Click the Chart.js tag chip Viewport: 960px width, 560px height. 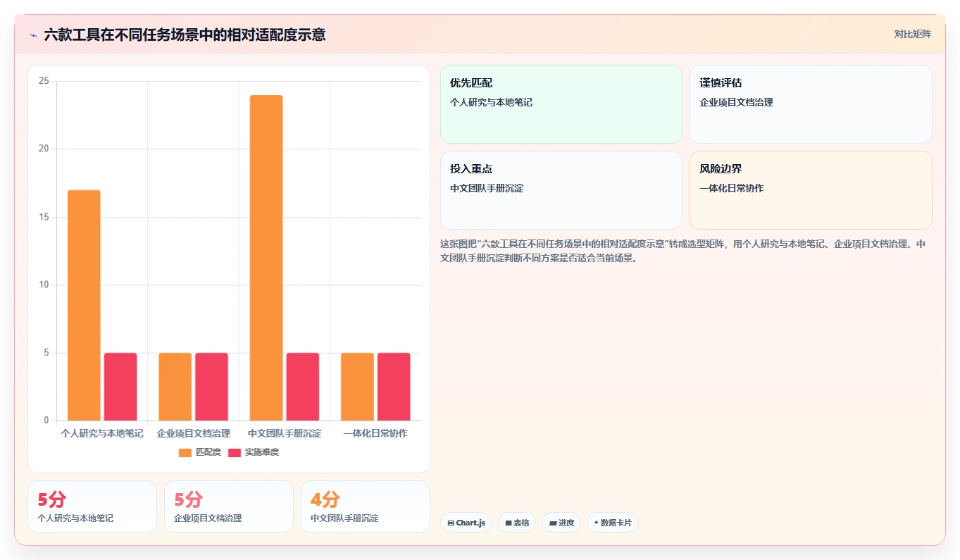[466, 523]
